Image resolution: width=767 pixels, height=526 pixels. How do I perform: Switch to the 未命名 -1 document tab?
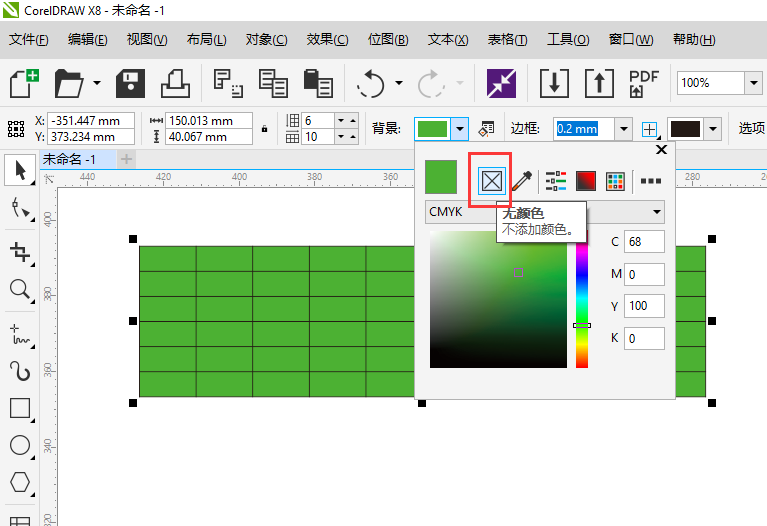[x=78, y=159]
